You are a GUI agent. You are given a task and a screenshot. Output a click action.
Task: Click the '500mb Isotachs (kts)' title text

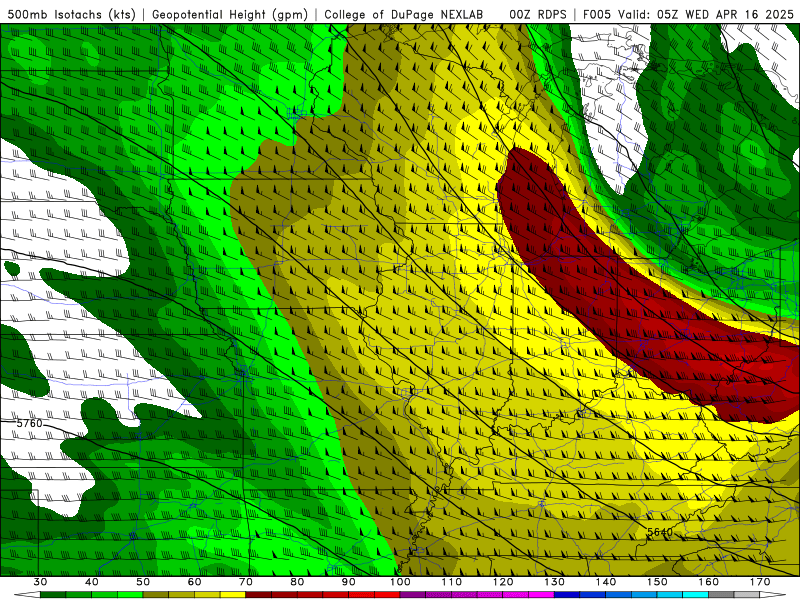pos(72,14)
